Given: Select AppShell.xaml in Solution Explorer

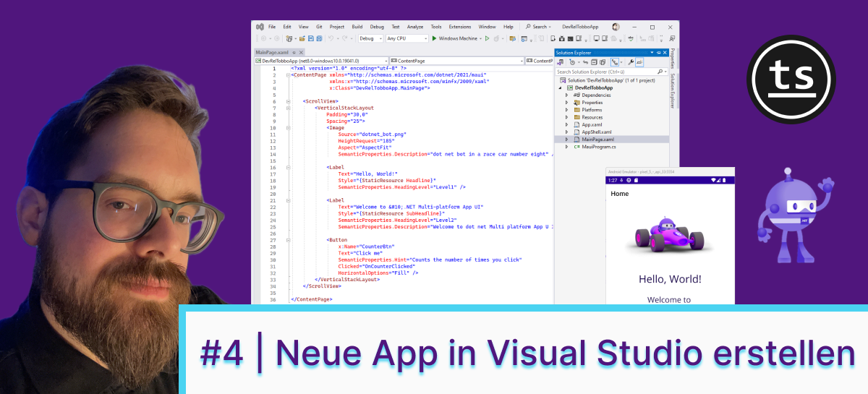Looking at the screenshot, I should pyautogui.click(x=597, y=132).
